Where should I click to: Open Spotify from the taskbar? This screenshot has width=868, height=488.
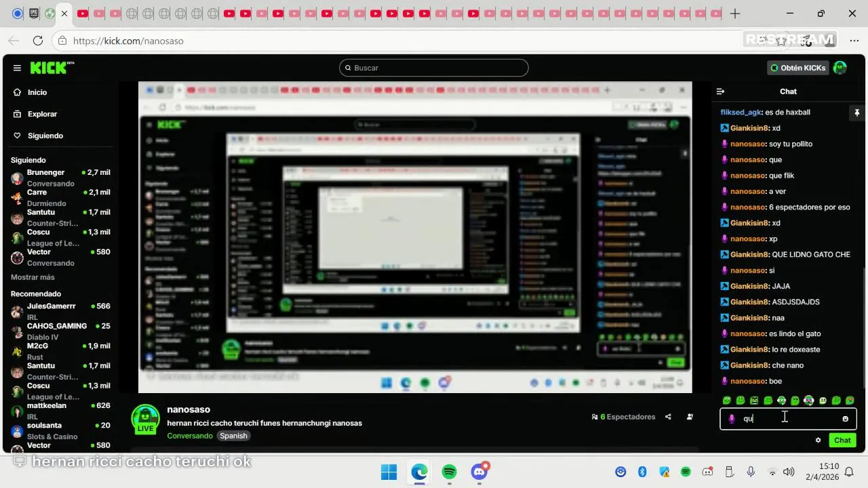(449, 472)
